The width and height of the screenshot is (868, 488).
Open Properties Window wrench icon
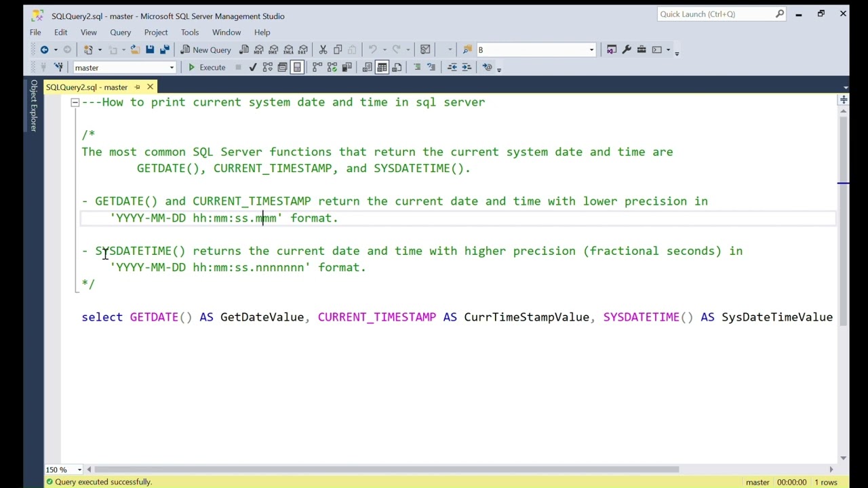[627, 49]
